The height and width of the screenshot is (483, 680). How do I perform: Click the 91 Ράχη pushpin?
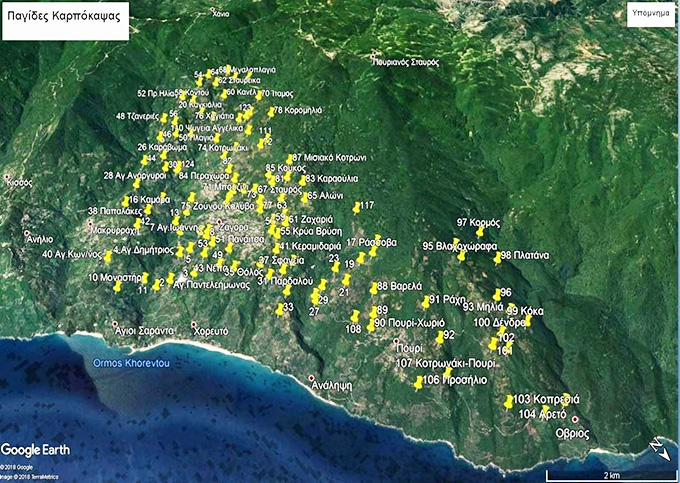[x=425, y=301]
